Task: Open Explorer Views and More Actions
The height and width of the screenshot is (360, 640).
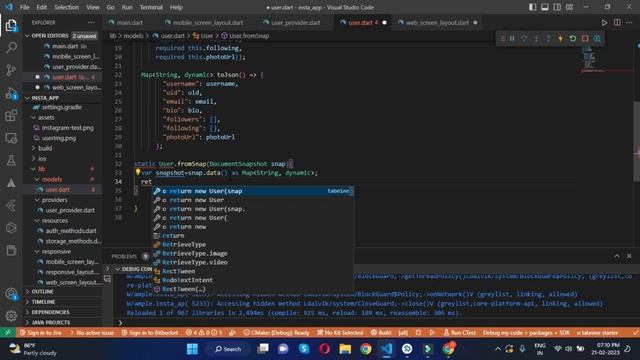Action: [91, 22]
